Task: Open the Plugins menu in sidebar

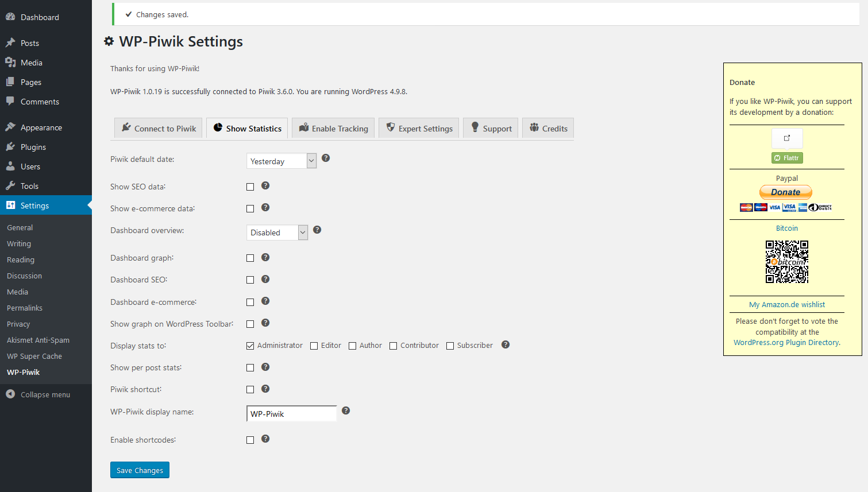Action: [x=33, y=147]
